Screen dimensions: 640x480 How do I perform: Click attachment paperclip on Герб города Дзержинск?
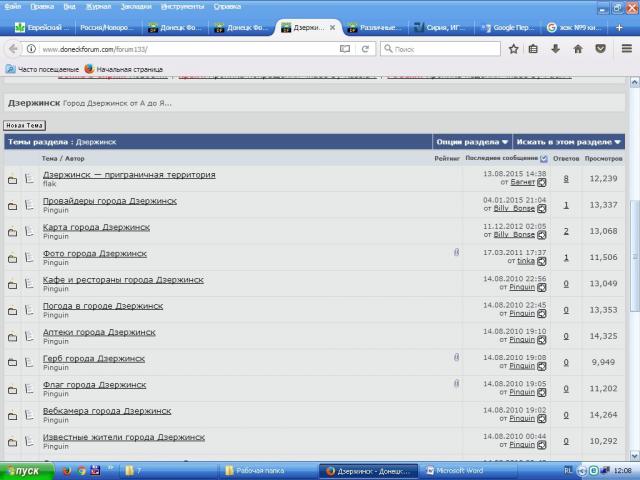[x=456, y=357]
